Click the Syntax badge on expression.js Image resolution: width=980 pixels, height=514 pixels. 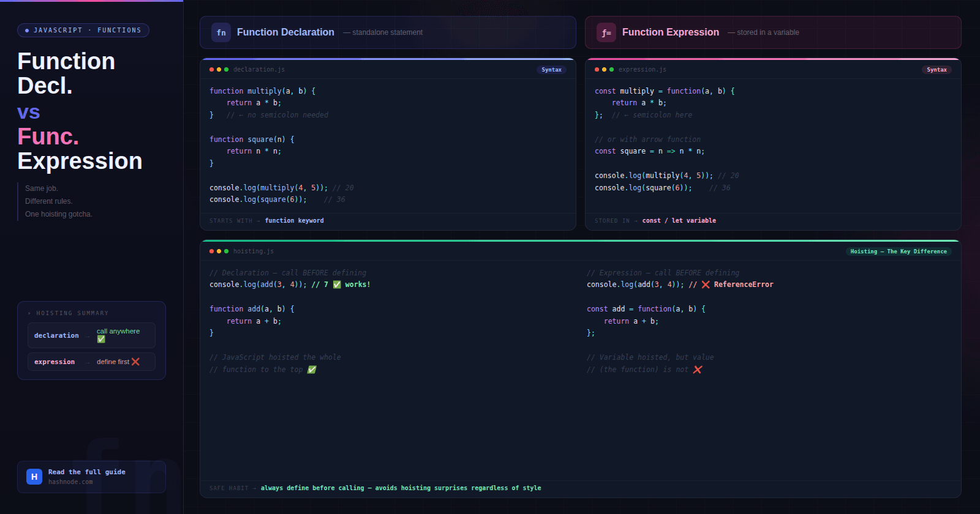click(937, 70)
